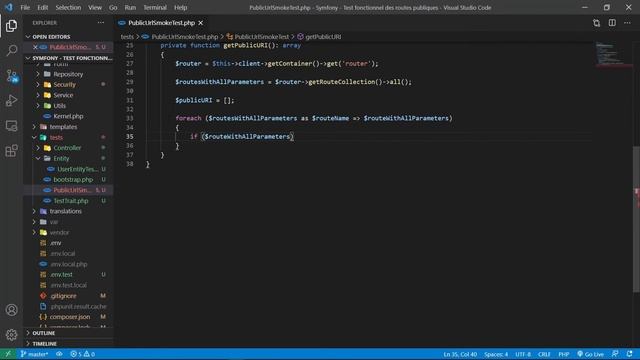Expand the Controller folder under tests
The height and width of the screenshot is (360, 640).
67,148
